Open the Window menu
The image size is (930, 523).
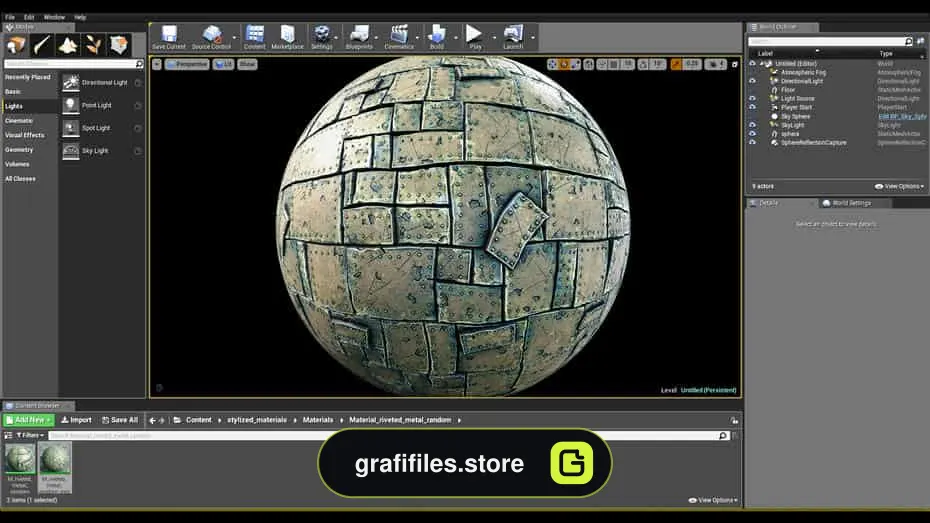(x=54, y=17)
